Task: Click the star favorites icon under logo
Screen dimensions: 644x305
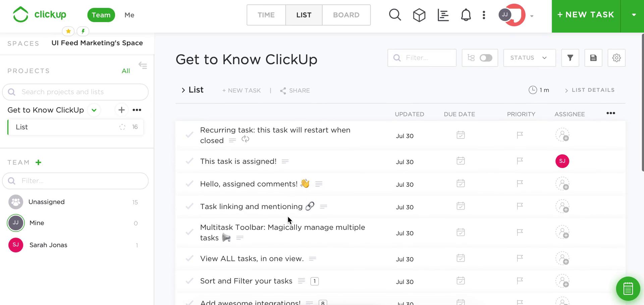Action: click(x=68, y=31)
